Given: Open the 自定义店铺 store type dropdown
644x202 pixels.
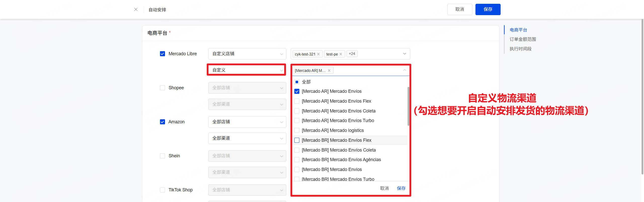Looking at the screenshot, I should click(x=247, y=54).
